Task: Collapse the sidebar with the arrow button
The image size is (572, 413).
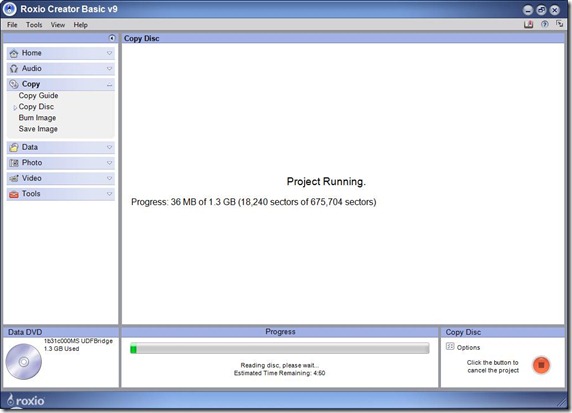Action: click(112, 38)
